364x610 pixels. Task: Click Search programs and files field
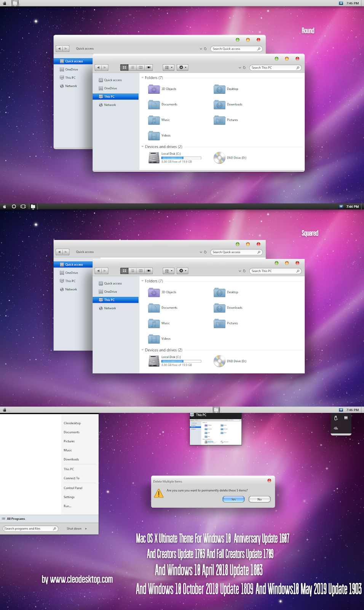pyautogui.click(x=31, y=529)
